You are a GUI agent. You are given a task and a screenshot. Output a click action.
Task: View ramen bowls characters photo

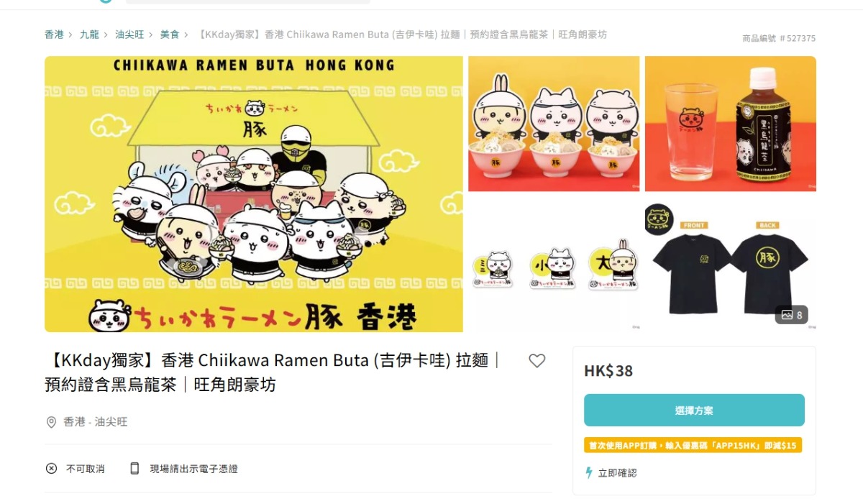554,124
